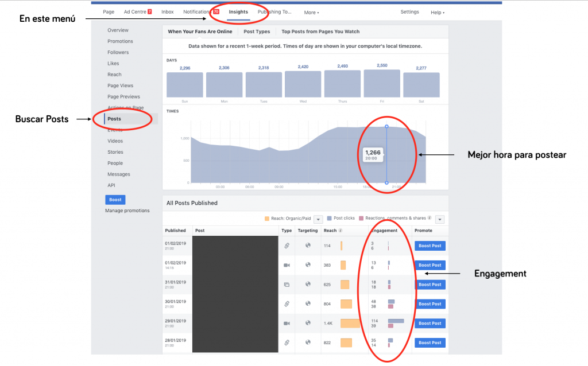Click the link type icon for the 01/02/2019 21:00 post
588x366 pixels.
tap(287, 246)
